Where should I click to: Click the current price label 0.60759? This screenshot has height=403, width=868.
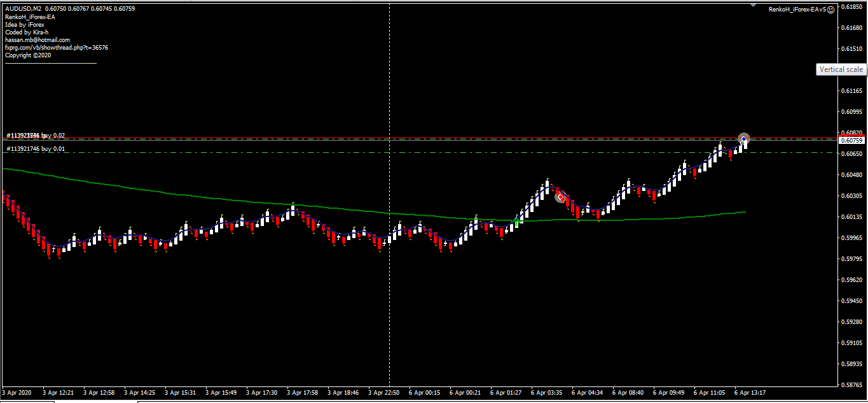pos(851,140)
